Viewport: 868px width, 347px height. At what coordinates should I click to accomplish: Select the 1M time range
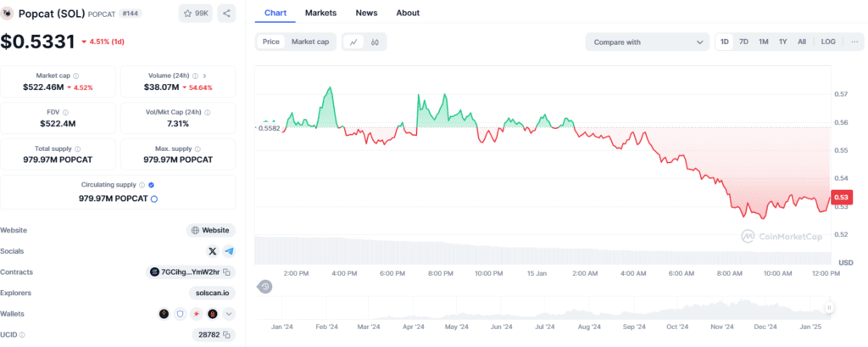click(764, 42)
